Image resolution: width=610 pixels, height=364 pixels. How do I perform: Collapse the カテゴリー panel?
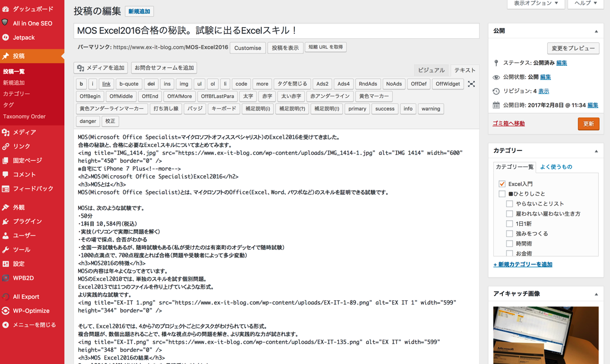pos(596,151)
